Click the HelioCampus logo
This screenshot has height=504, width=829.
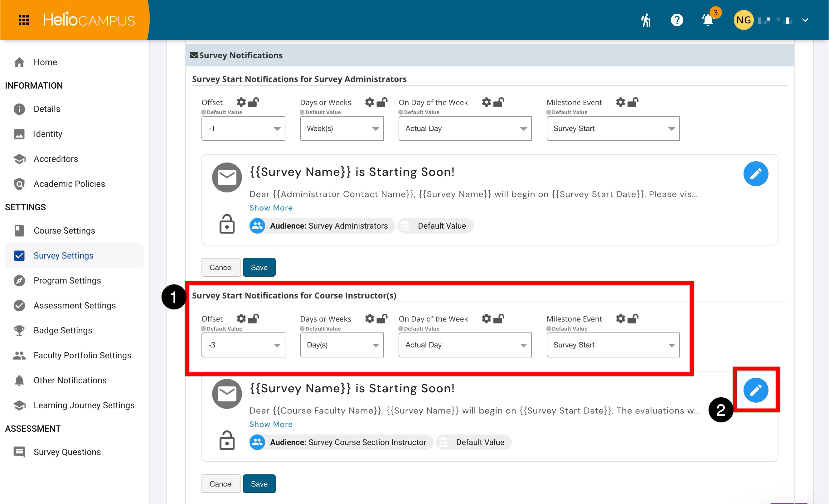[89, 20]
